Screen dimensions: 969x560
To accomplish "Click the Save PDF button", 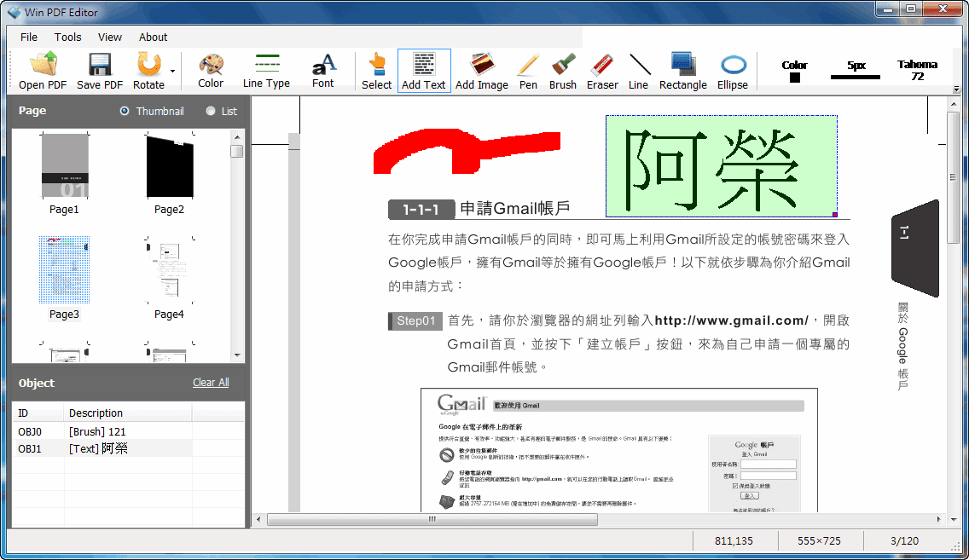I will pyautogui.click(x=99, y=71).
